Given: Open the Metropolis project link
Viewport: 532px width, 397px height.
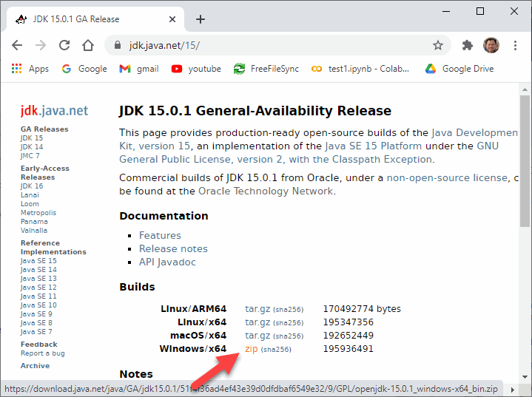Looking at the screenshot, I should [38, 213].
